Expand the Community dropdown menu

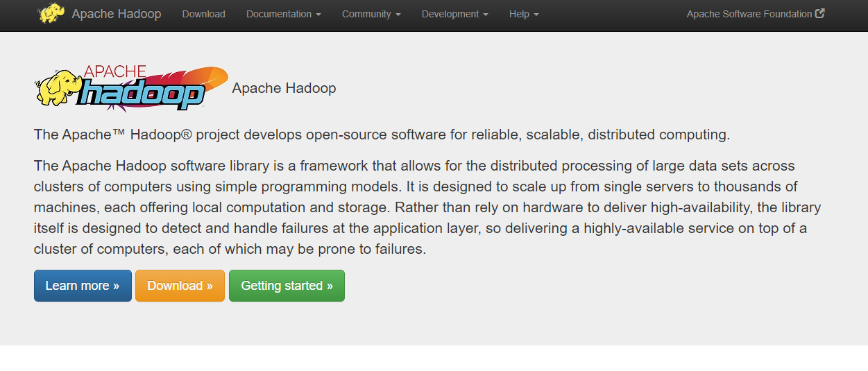[x=371, y=14]
